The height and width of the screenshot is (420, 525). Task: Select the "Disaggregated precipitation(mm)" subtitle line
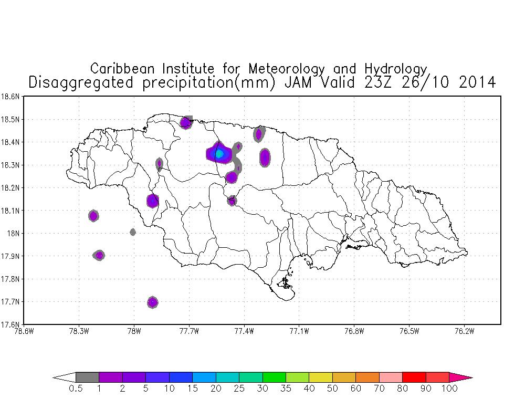[152, 83]
